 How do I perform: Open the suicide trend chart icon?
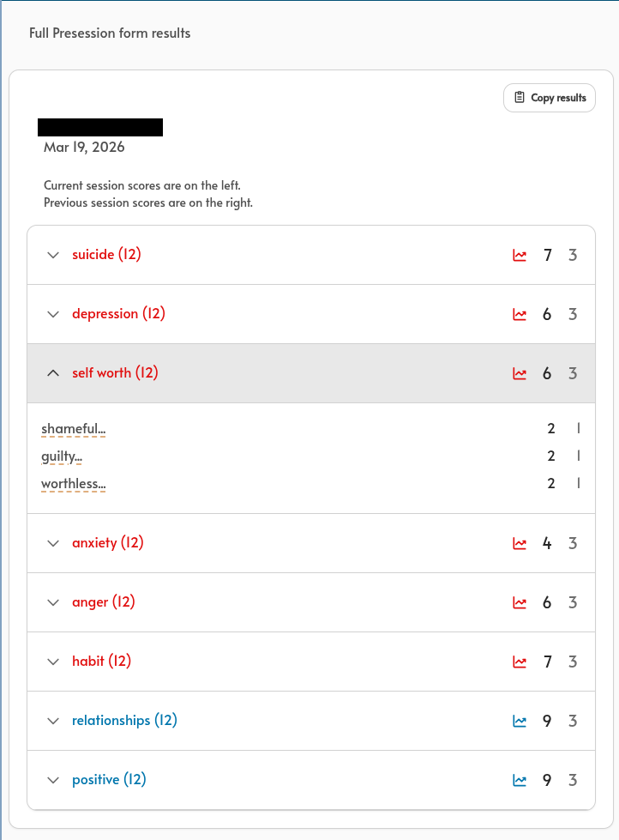click(520, 255)
